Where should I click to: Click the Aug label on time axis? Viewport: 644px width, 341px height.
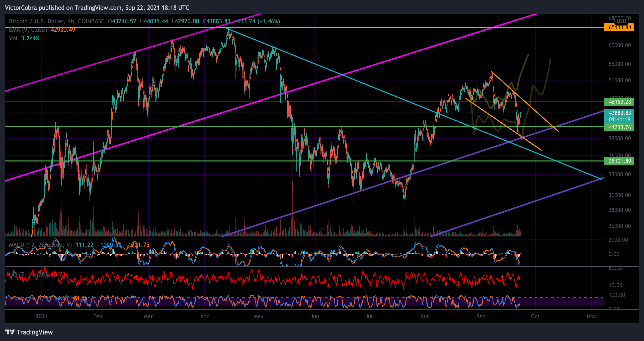[x=425, y=316]
